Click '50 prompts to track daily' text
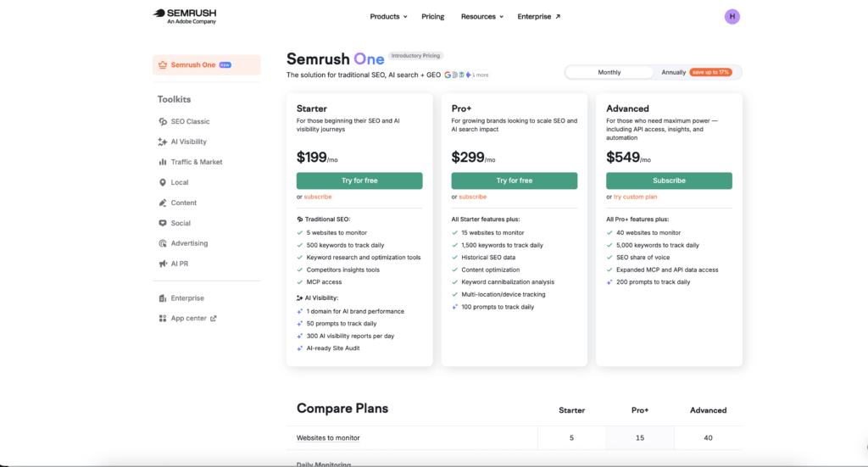 341,324
